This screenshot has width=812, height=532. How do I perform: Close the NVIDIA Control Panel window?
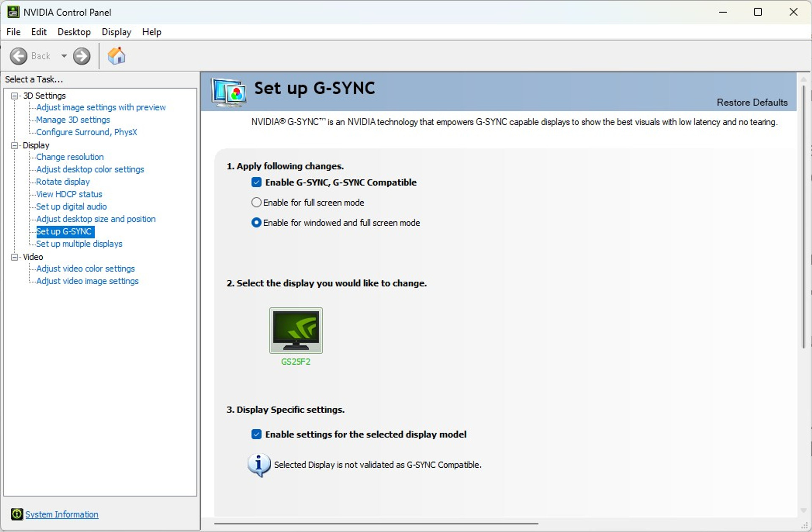793,12
